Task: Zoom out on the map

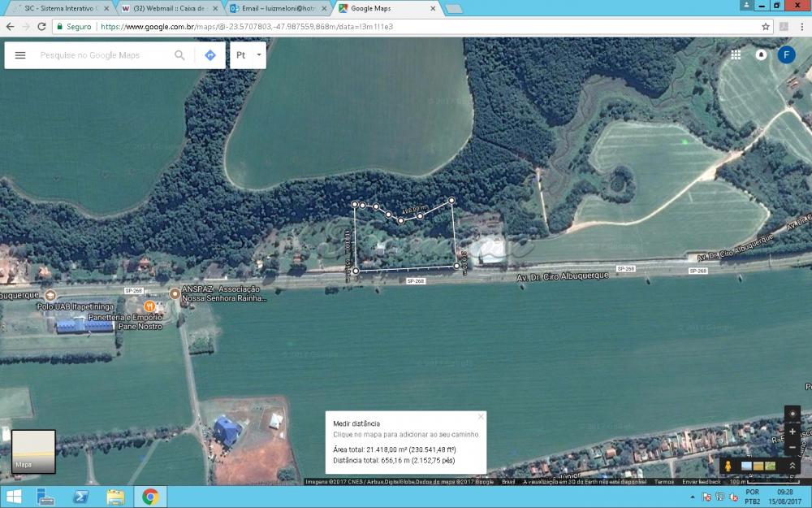Action: coord(793,446)
